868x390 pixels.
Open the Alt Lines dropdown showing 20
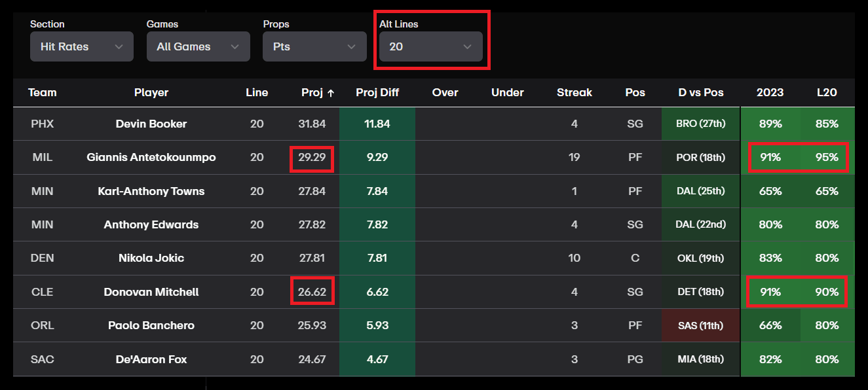pyautogui.click(x=430, y=46)
